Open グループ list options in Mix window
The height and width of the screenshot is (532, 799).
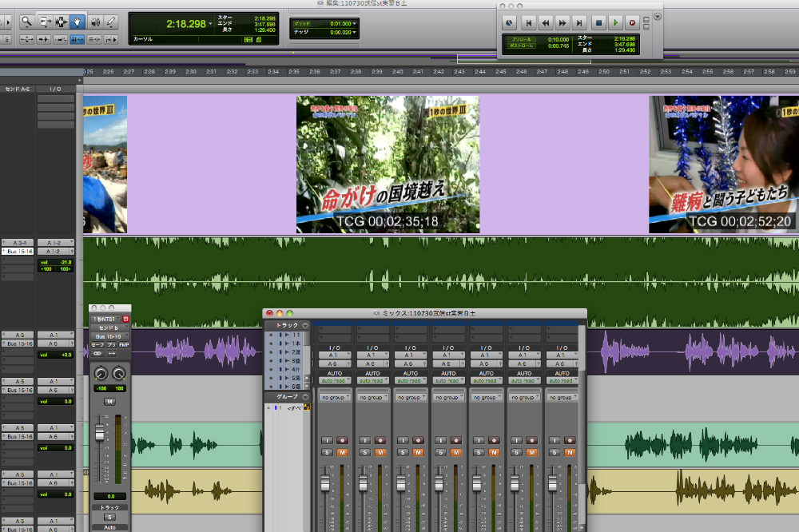[305, 396]
